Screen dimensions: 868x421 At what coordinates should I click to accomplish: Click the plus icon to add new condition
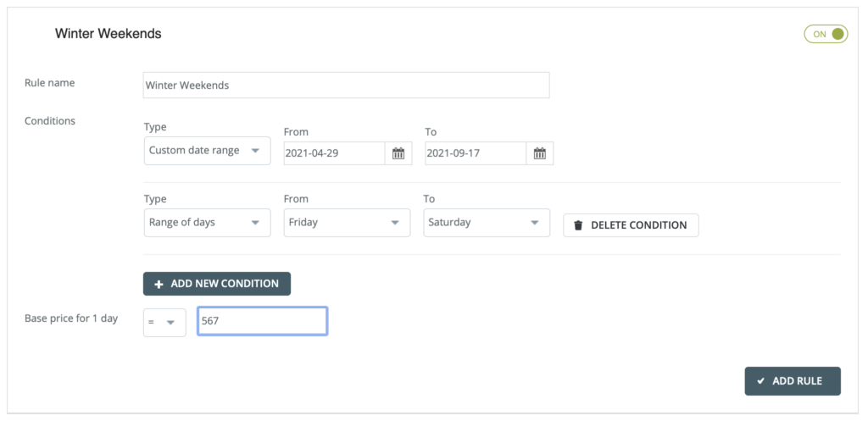point(159,284)
